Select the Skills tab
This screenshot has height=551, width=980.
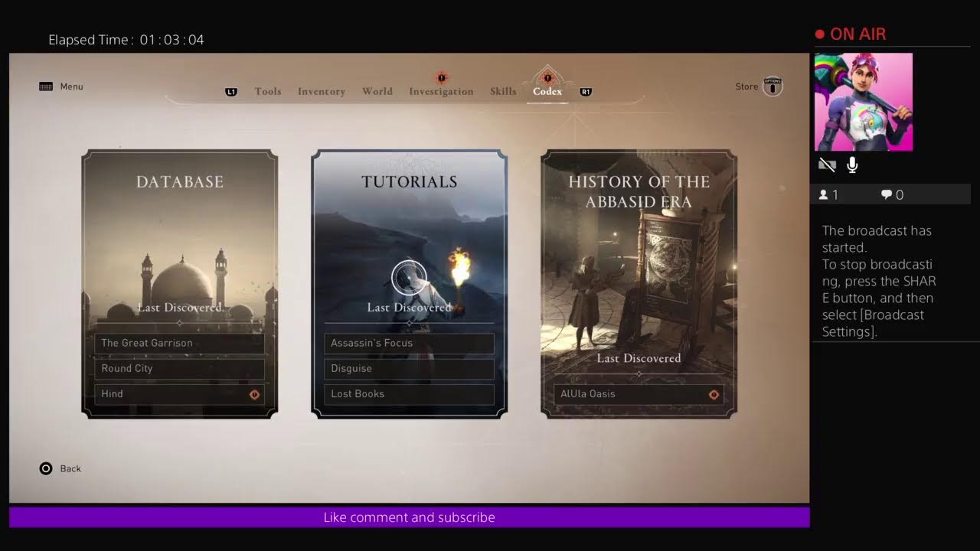pyautogui.click(x=503, y=92)
